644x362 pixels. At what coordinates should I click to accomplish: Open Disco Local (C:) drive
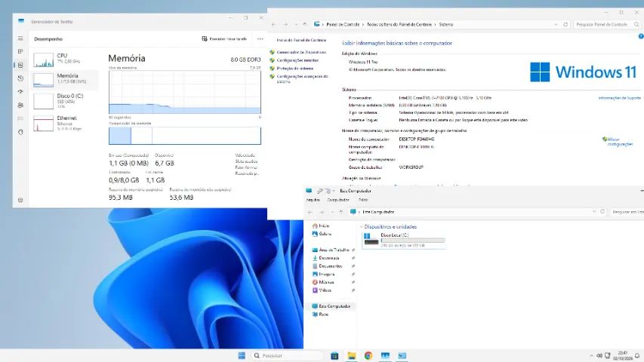(x=403, y=240)
